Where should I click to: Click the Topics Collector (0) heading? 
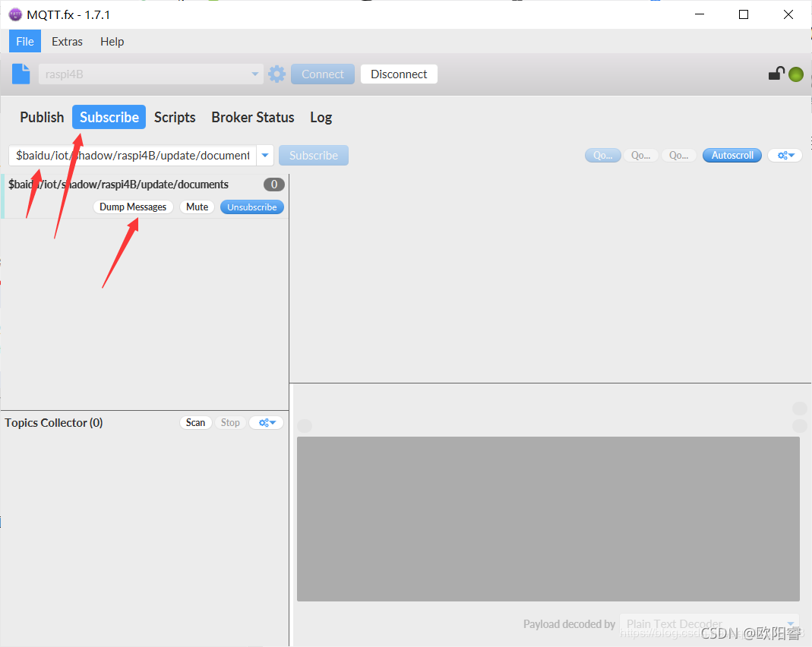54,423
